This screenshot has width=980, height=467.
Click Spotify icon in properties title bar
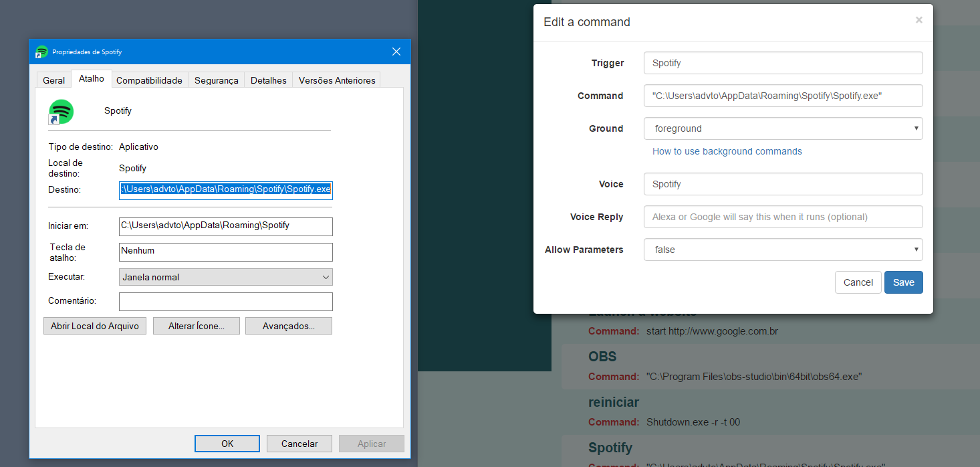point(41,52)
